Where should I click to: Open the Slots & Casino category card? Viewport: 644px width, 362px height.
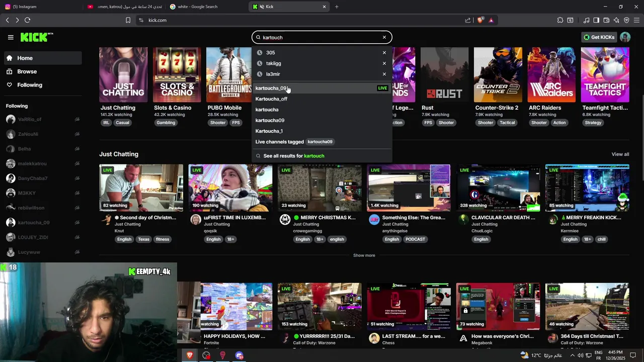coord(177,75)
